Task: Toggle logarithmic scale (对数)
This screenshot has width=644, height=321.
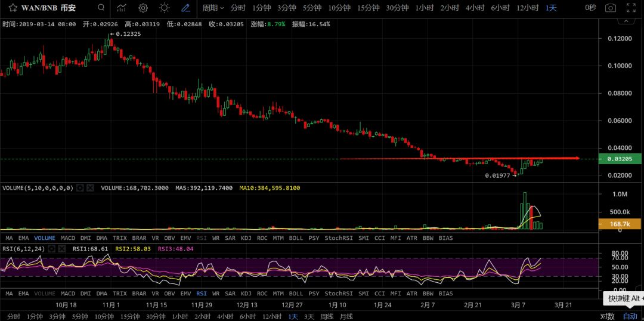Action: [607, 316]
